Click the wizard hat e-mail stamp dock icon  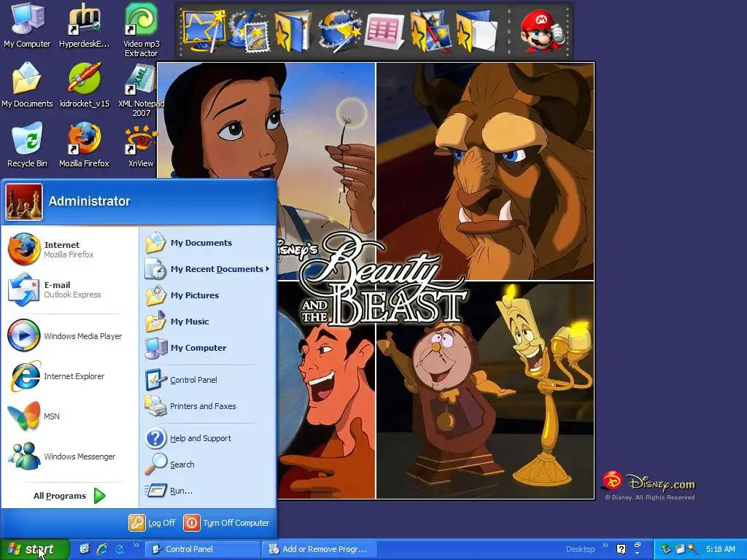pyautogui.click(x=249, y=31)
